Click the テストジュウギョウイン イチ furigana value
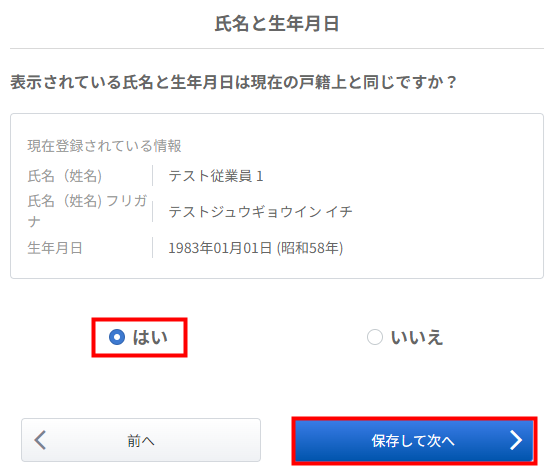 pyautogui.click(x=260, y=212)
